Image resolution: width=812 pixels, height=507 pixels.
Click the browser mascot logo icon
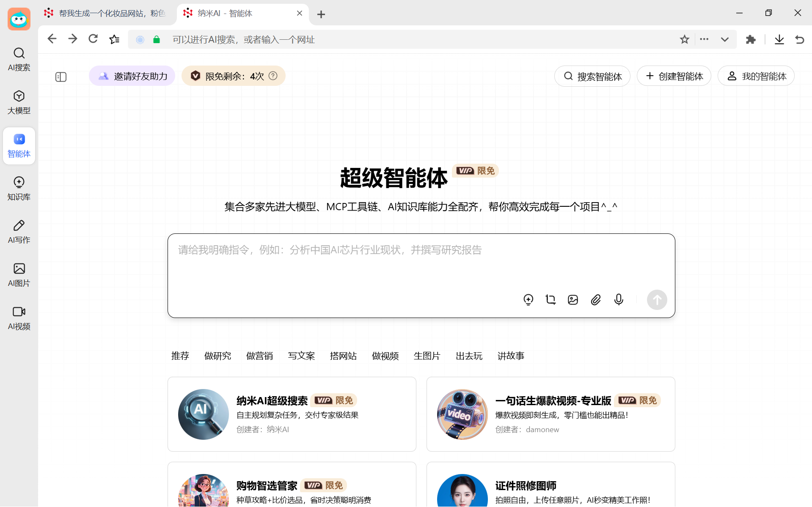[x=19, y=19]
